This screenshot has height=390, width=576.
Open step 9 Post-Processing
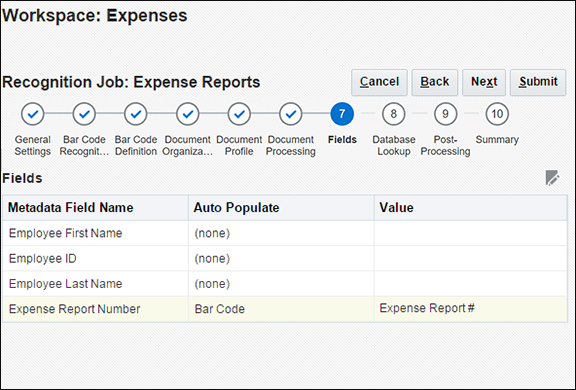(445, 114)
